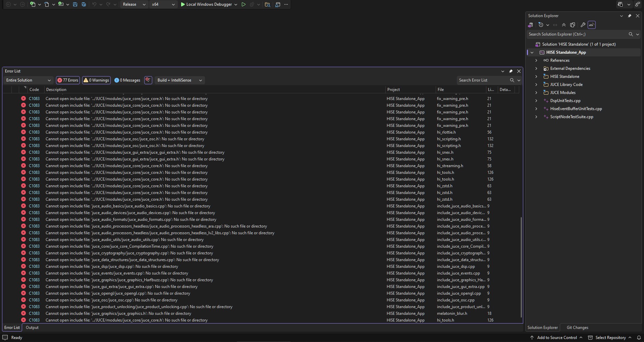Pin the Error List panel

pyautogui.click(x=511, y=71)
